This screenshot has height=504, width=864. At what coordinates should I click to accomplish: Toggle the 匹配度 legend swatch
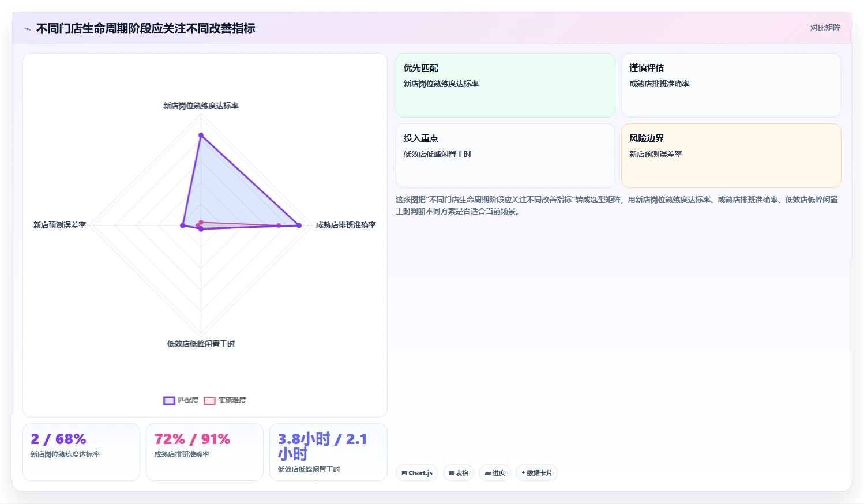point(169,400)
